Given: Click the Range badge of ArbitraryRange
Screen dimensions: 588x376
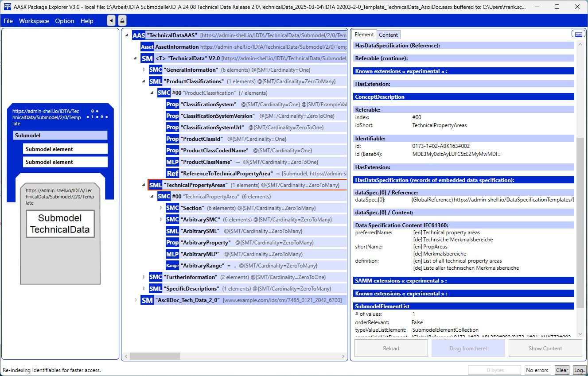Looking at the screenshot, I should 172,266.
